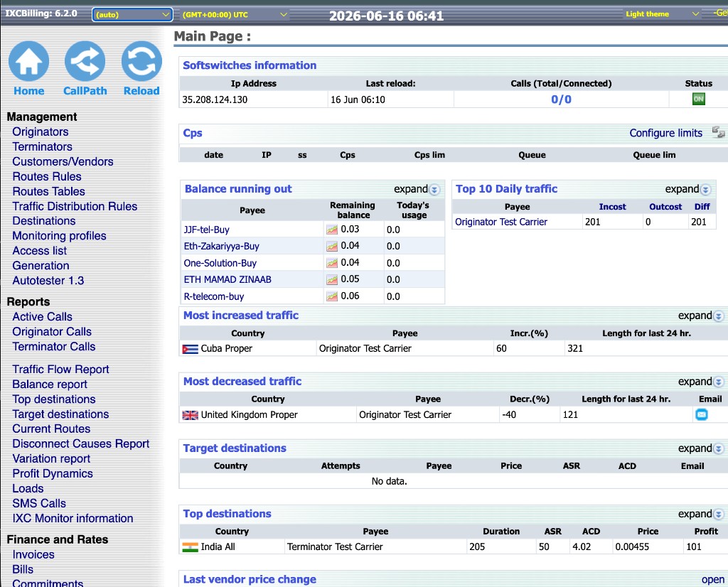728x587 pixels.
Task: Open Autotester 1.3 menu item
Action: pos(48,280)
